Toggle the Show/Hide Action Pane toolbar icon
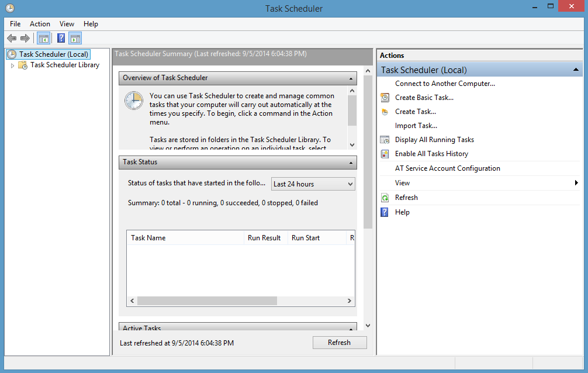588x373 pixels. (x=75, y=38)
